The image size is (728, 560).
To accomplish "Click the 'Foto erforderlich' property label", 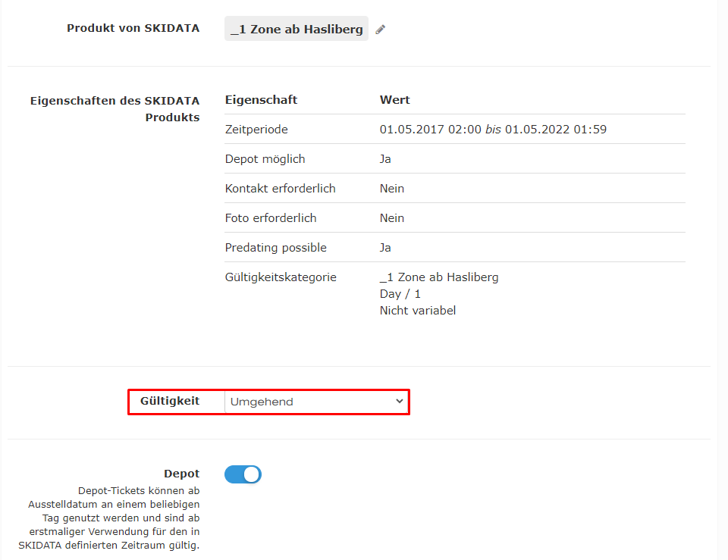I will 271,218.
